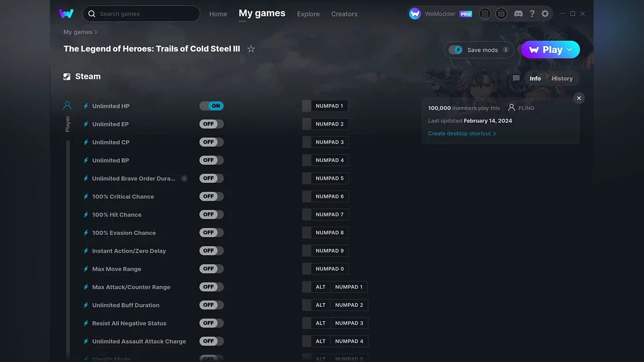Open the WeModder user avatar menu
Viewport: 644px width, 362px height.
(415, 14)
